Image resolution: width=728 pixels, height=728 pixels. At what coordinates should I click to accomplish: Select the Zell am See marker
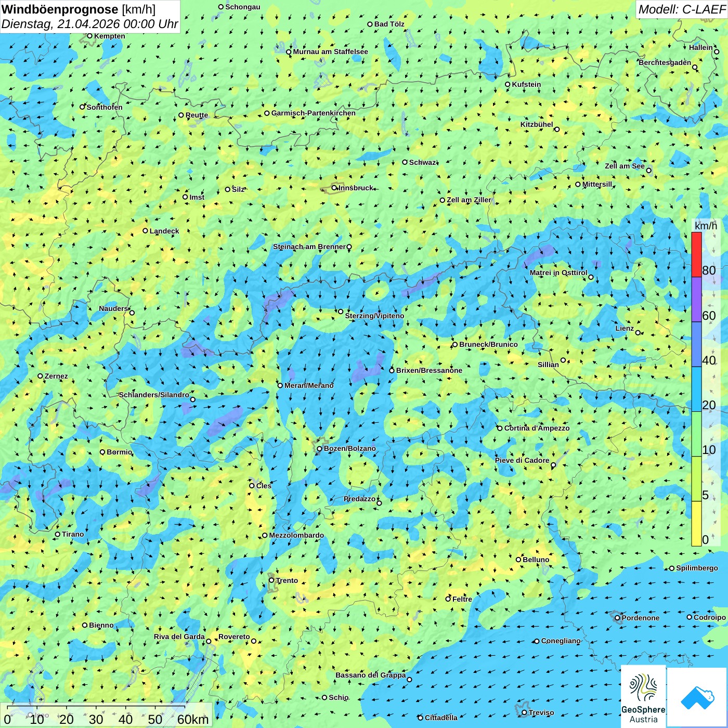648,171
